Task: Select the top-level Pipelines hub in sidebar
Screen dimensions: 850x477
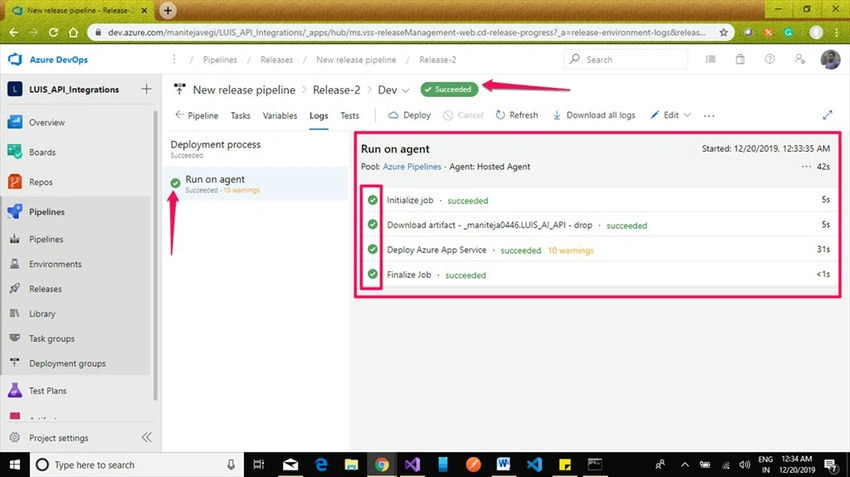Action: 47,212
